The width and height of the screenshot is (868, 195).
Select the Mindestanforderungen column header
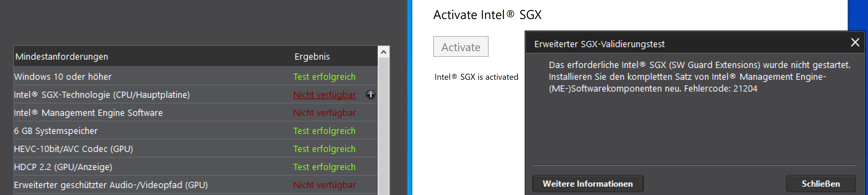click(x=62, y=56)
